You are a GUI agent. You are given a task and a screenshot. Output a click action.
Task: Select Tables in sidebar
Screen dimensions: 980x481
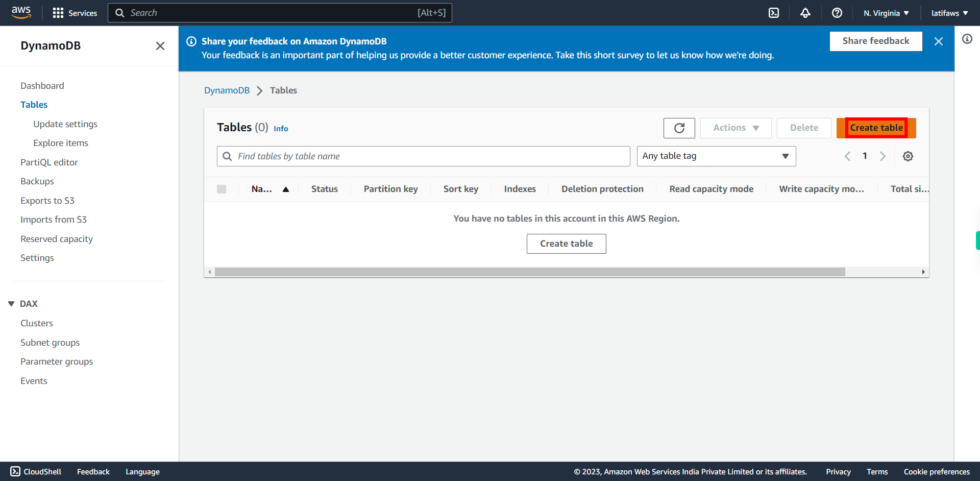[34, 105]
